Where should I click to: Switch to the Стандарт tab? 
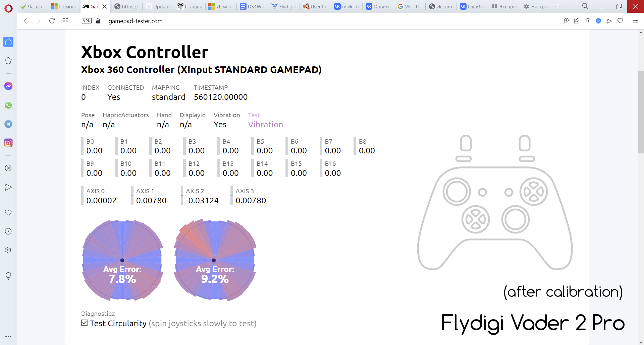coord(190,6)
